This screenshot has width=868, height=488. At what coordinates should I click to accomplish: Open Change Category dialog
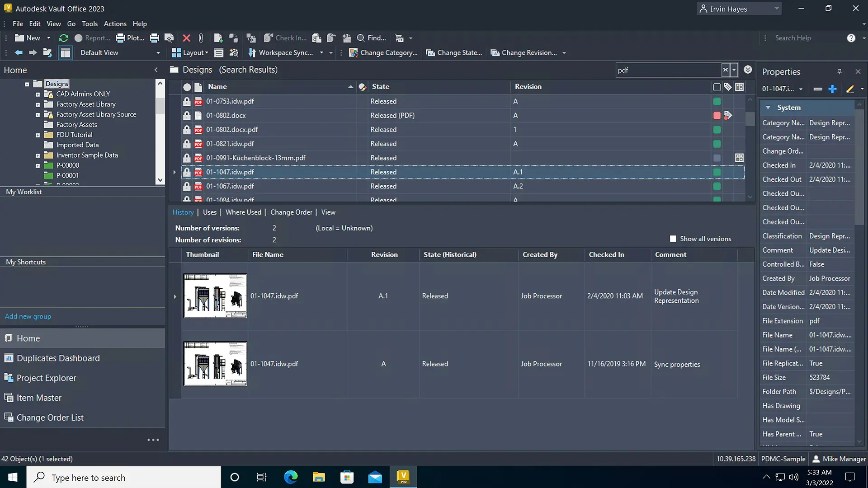383,52
